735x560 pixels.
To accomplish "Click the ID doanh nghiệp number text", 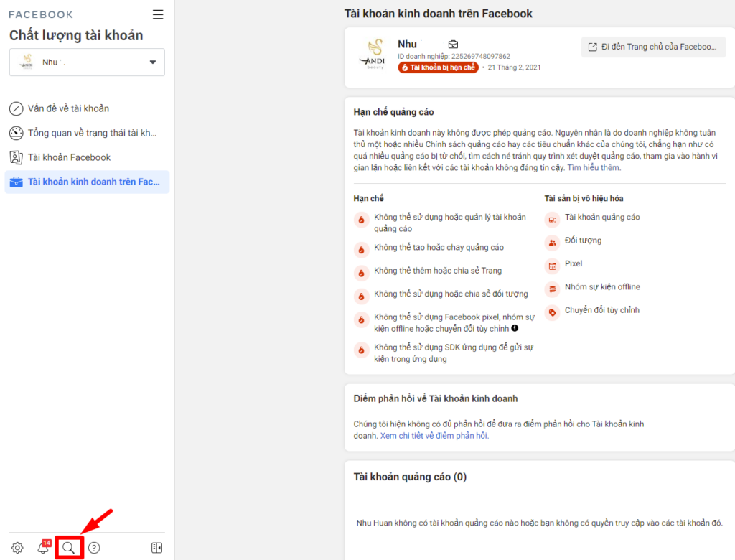I will coord(454,56).
